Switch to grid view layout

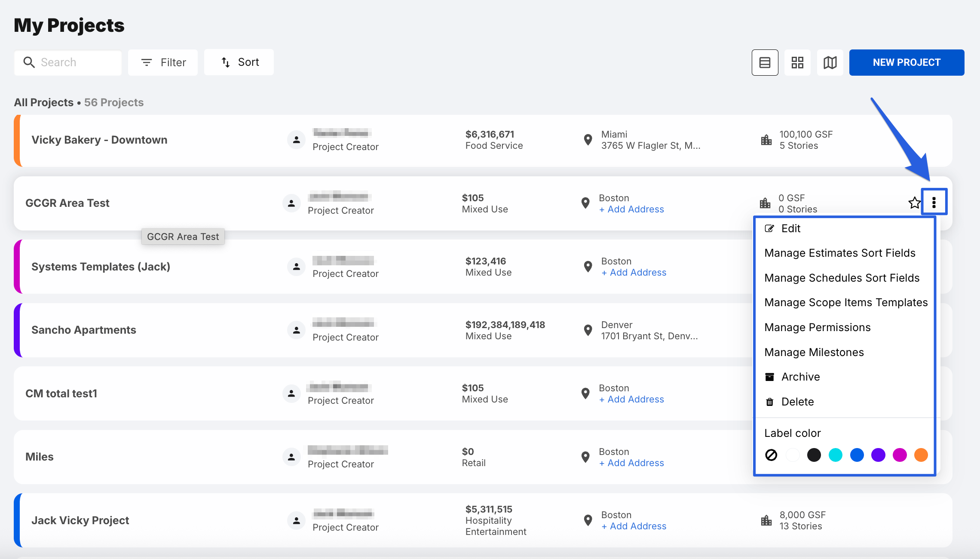[x=797, y=63]
